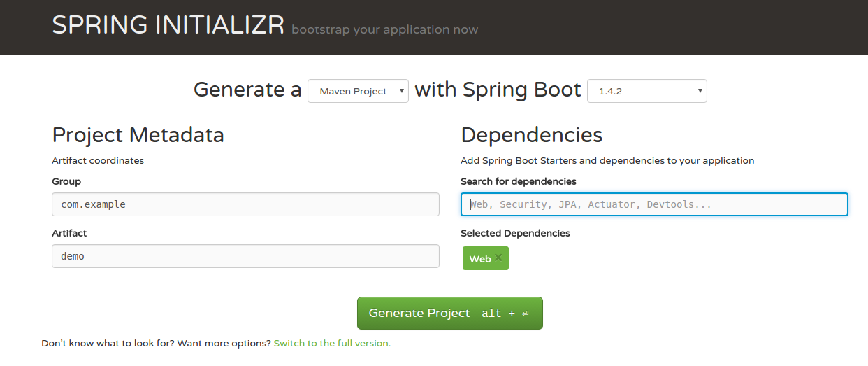Focus the Artifact field containing demo
The image size is (868, 366).
[x=245, y=256]
